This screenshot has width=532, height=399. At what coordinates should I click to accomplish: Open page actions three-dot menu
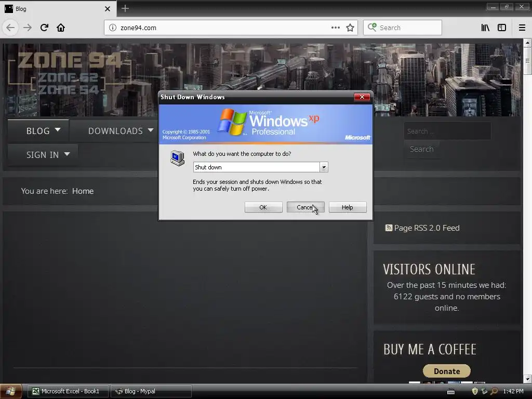(x=335, y=28)
